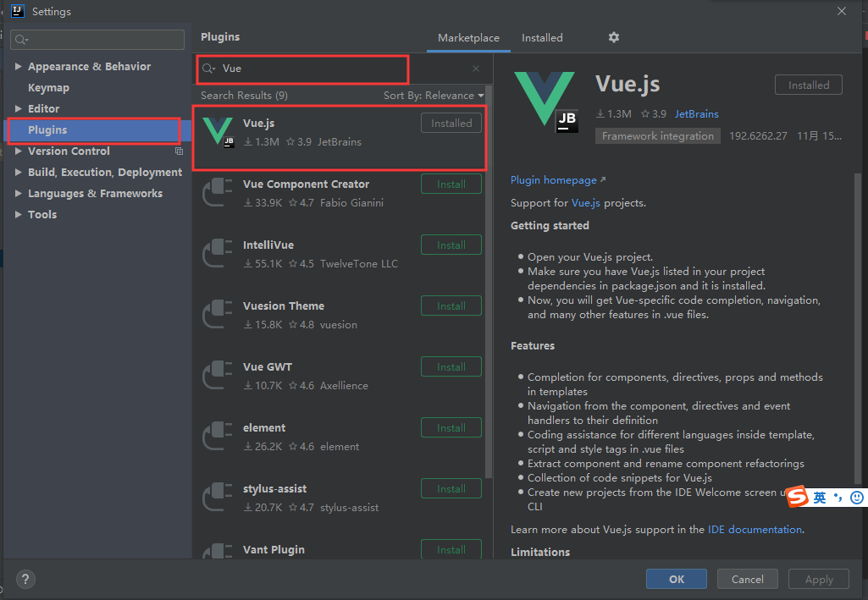Clear the Vue search using the X icon
Screen dimensions: 868x600
click(x=475, y=69)
